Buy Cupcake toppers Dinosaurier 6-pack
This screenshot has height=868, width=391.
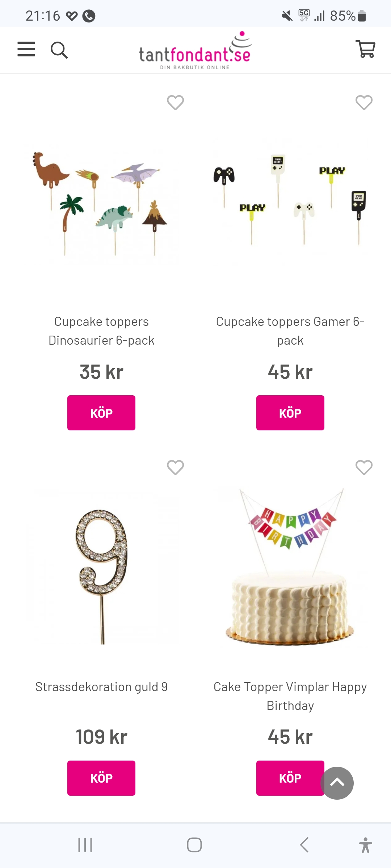tap(101, 413)
